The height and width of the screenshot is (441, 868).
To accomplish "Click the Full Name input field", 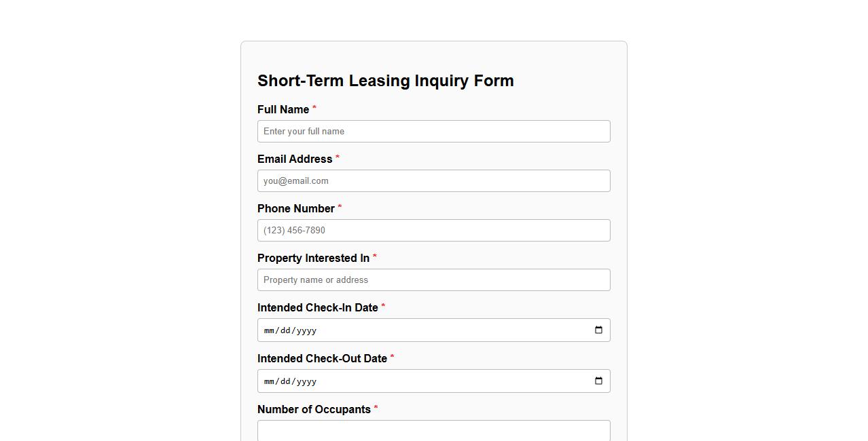I will click(x=433, y=131).
